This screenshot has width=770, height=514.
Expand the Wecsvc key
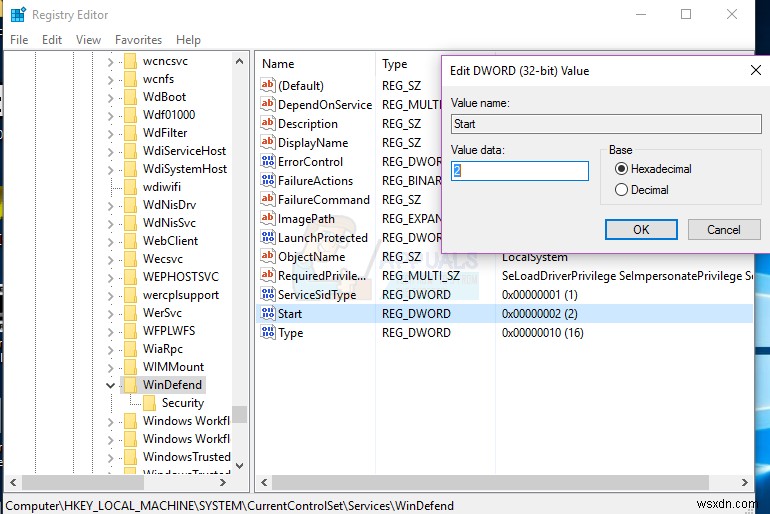click(110, 260)
